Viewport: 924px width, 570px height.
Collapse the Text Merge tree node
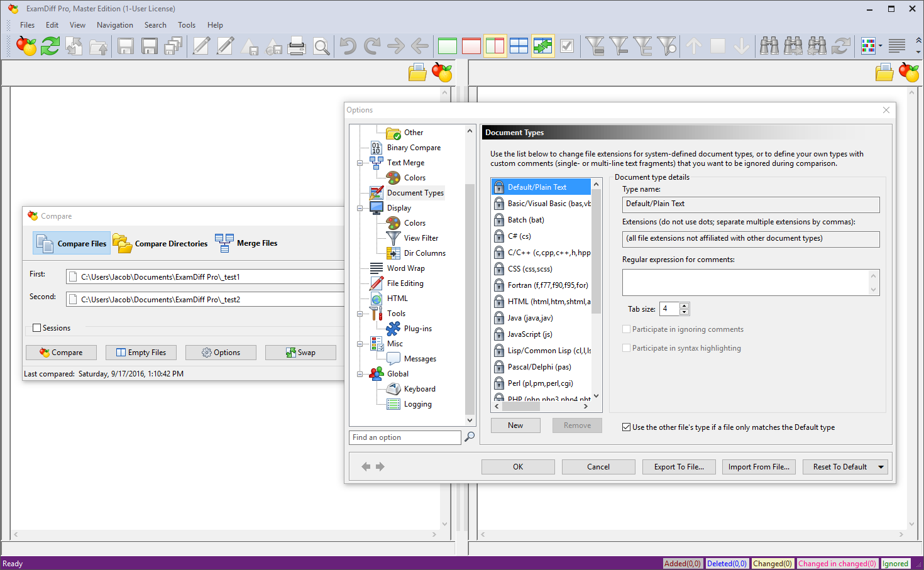coord(360,163)
